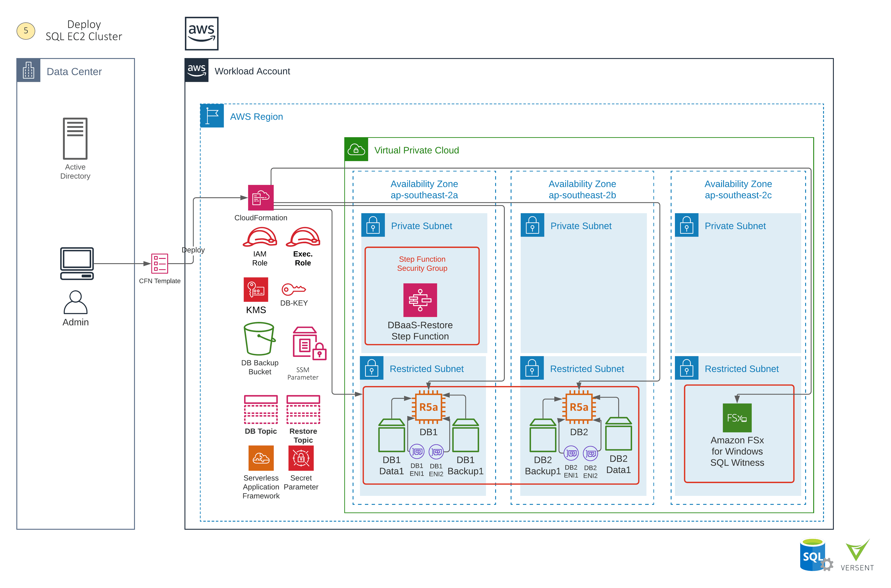Click the DB-KEY key icon
This screenshot has width=891, height=588.
294,289
